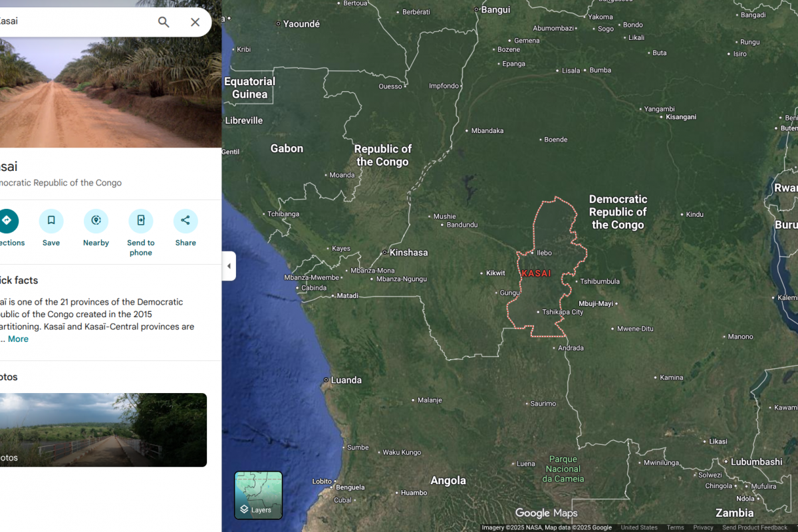
Task: Open the Terms link in footer
Action: (675, 527)
